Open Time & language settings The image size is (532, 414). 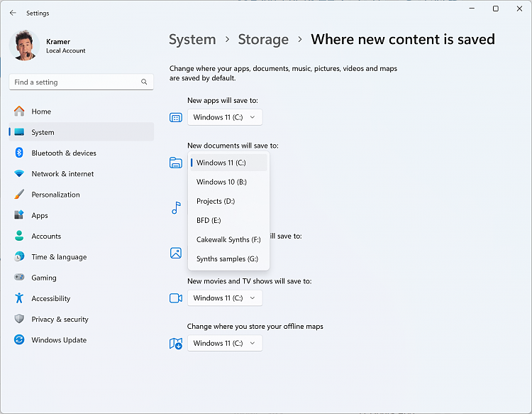81,257
